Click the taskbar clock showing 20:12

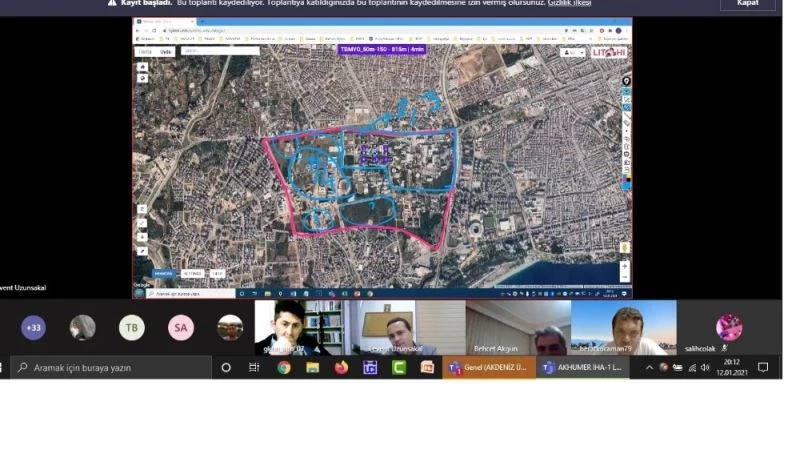pyautogui.click(x=732, y=368)
